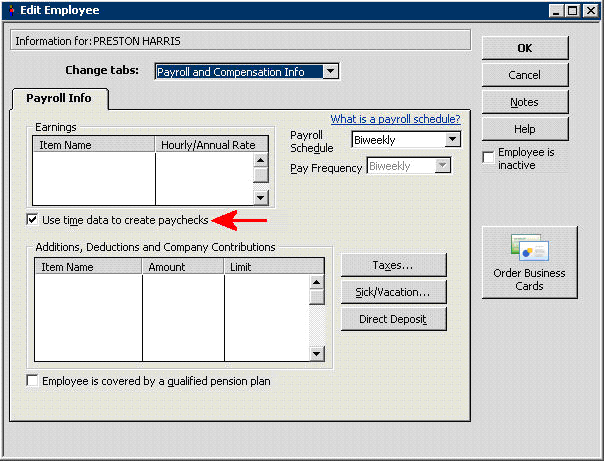Click the Limit column header
604x461 pixels.
274,267
